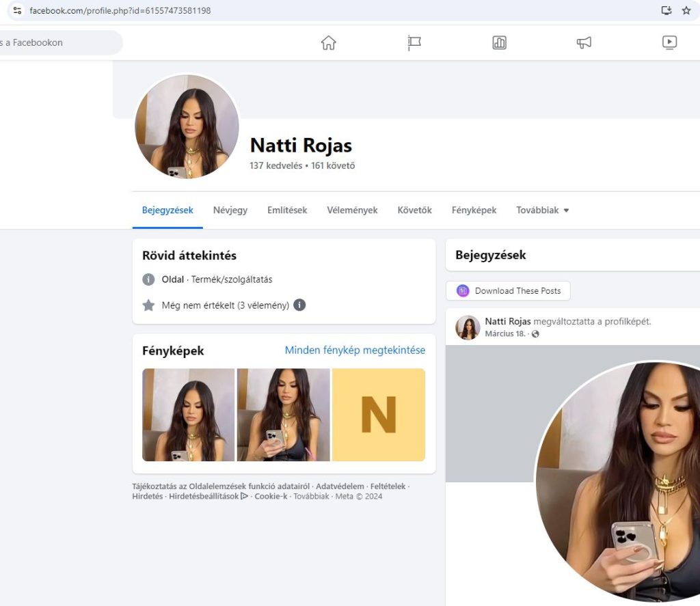Open the Hirdetés footer link
This screenshot has height=606, width=700.
click(x=148, y=496)
